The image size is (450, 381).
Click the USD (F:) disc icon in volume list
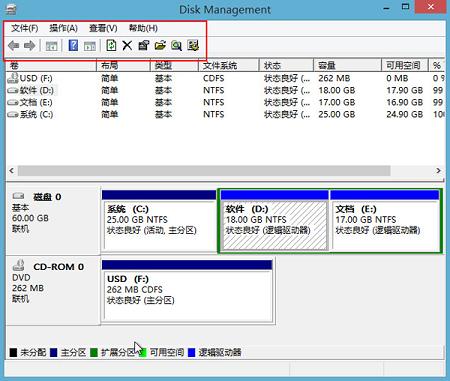click(x=13, y=78)
